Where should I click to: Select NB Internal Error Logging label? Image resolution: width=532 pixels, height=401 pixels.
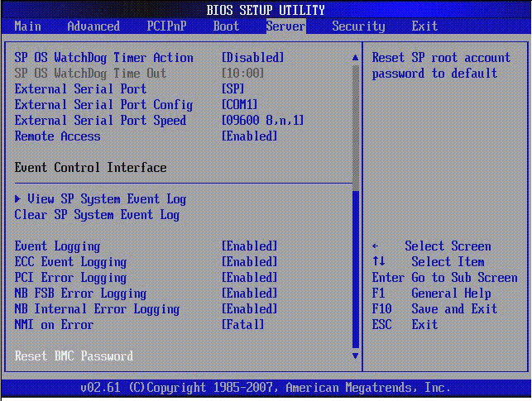click(97, 309)
